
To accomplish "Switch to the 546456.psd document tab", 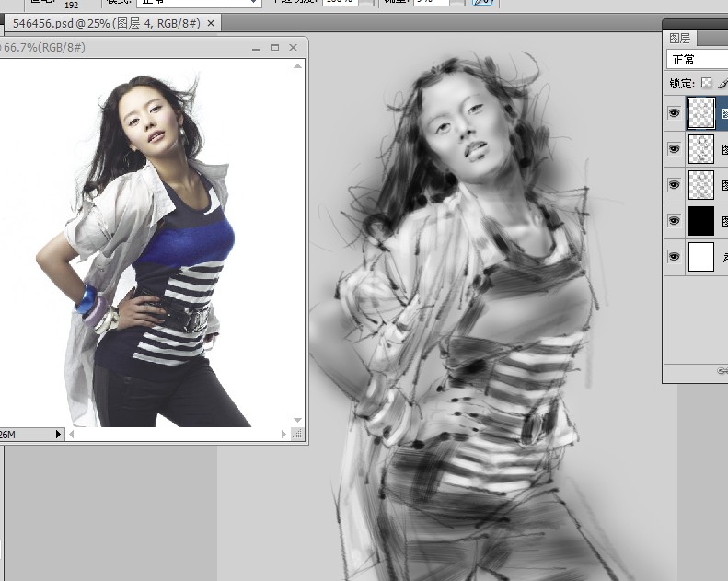I will [111, 23].
